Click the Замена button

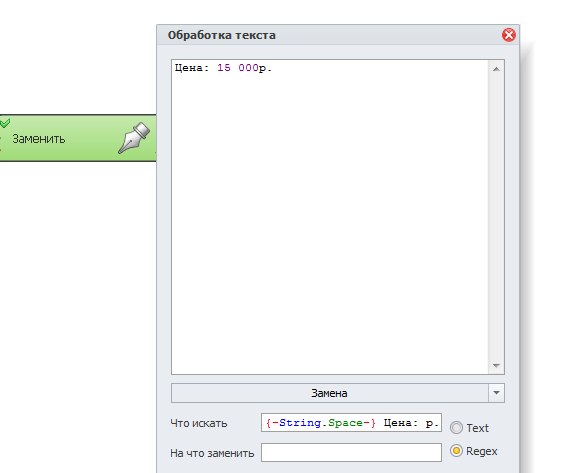pos(329,393)
